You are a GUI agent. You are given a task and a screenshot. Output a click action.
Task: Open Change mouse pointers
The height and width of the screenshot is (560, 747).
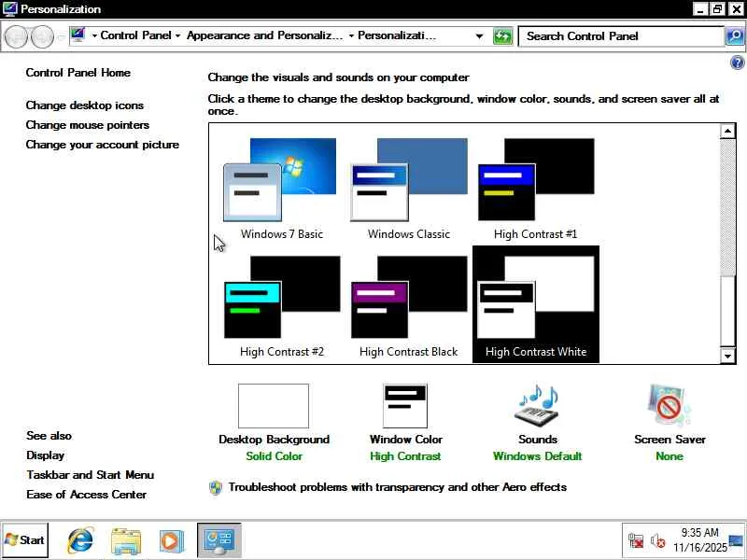(88, 125)
